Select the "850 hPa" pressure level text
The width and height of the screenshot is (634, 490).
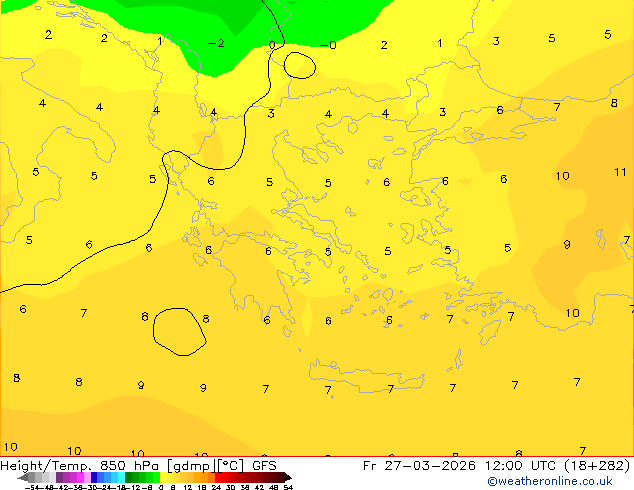coord(129,466)
